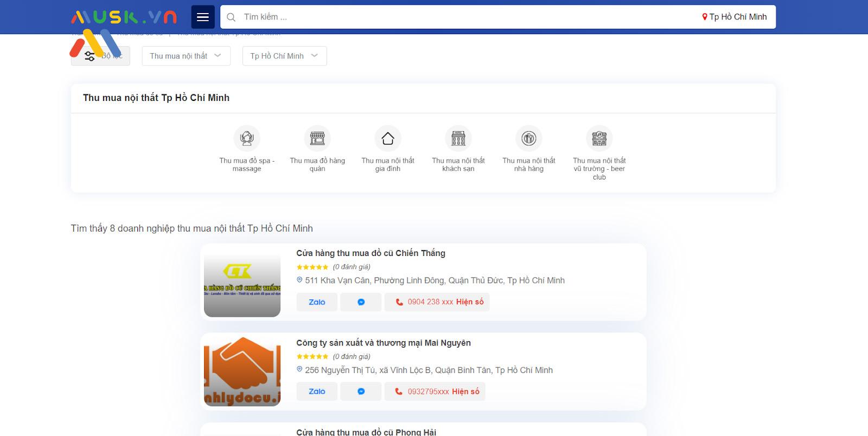Expand the Thu mua nội thất dropdown
Image resolution: width=868 pixels, height=436 pixels.
pyautogui.click(x=186, y=56)
